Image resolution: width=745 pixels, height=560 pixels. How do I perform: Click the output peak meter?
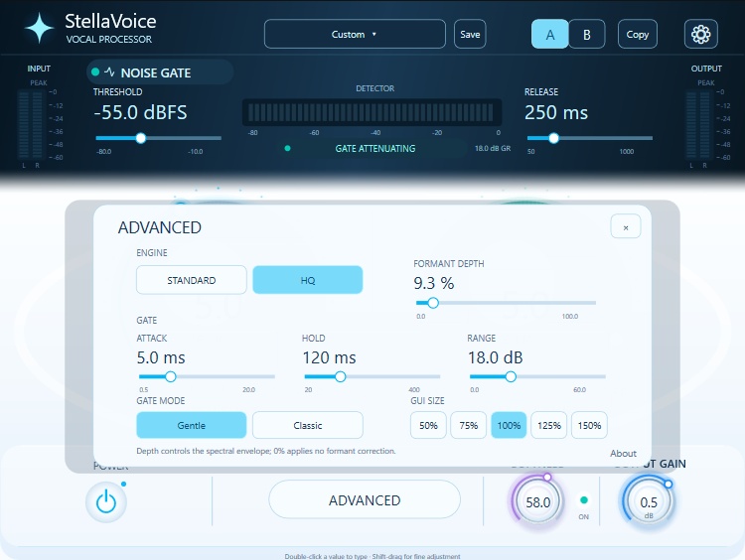(698, 124)
